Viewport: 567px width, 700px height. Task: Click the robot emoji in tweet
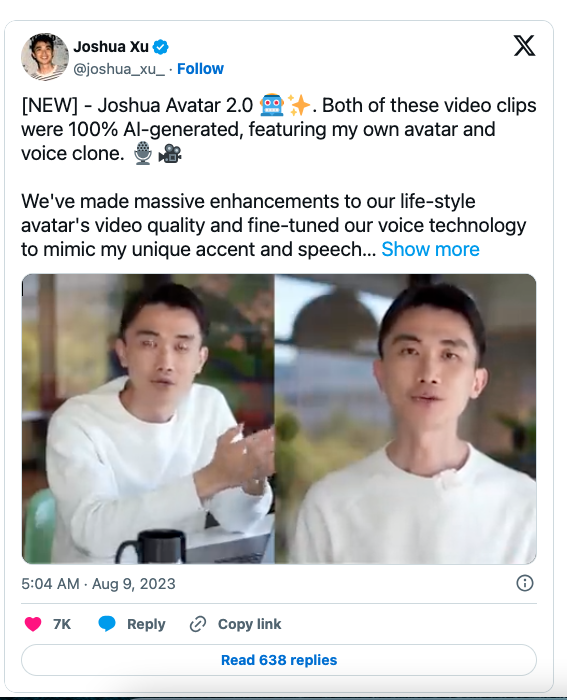271,105
